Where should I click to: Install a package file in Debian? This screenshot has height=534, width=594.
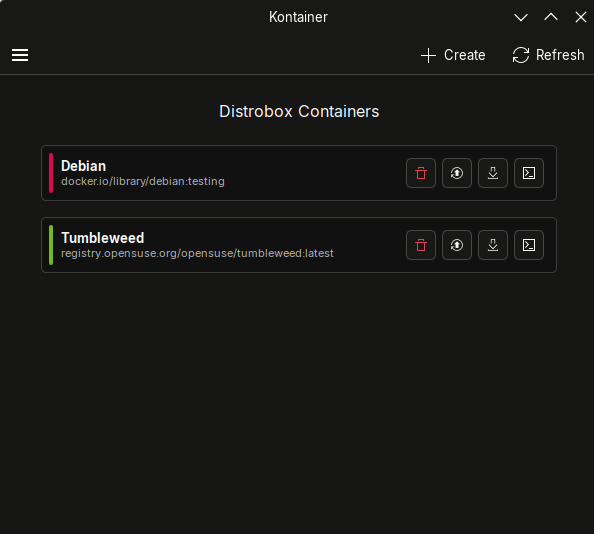tap(493, 173)
